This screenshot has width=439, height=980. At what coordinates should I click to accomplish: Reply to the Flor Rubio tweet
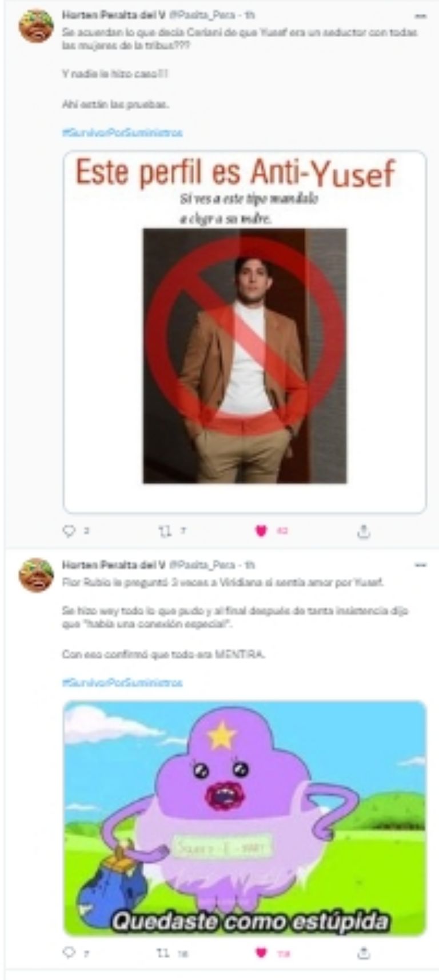pos(69,953)
